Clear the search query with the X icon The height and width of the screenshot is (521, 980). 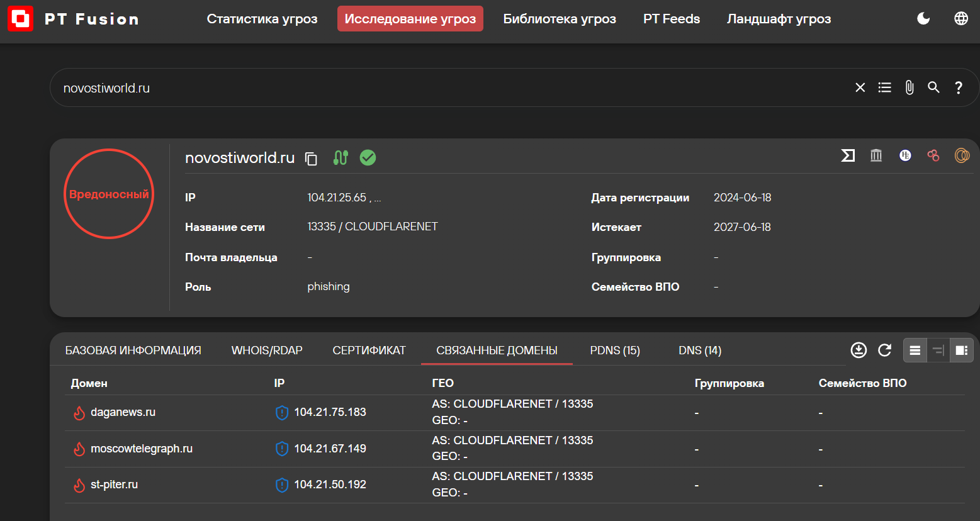coord(860,87)
